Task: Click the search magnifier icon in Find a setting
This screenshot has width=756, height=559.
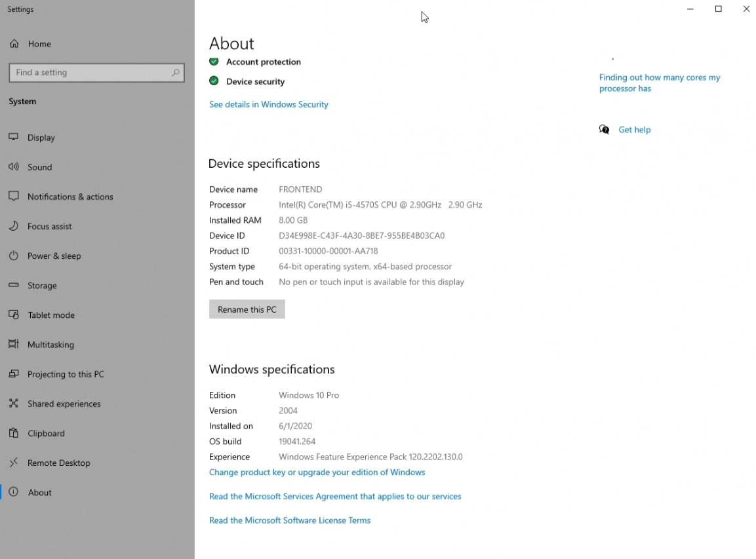Action: pos(176,72)
